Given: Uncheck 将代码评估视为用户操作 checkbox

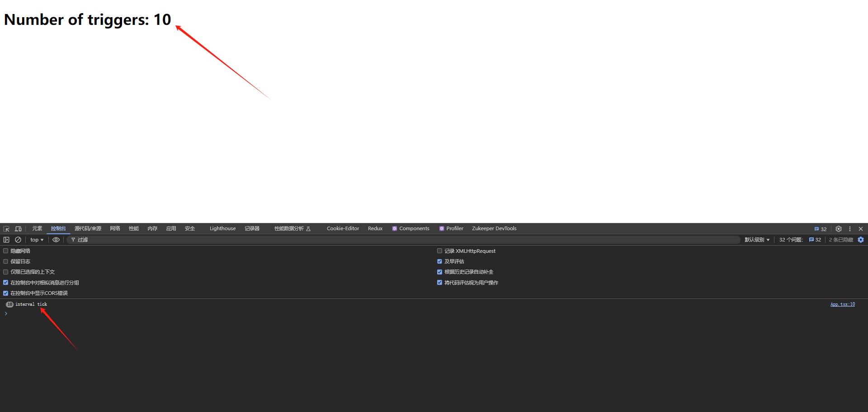Looking at the screenshot, I should tap(439, 282).
